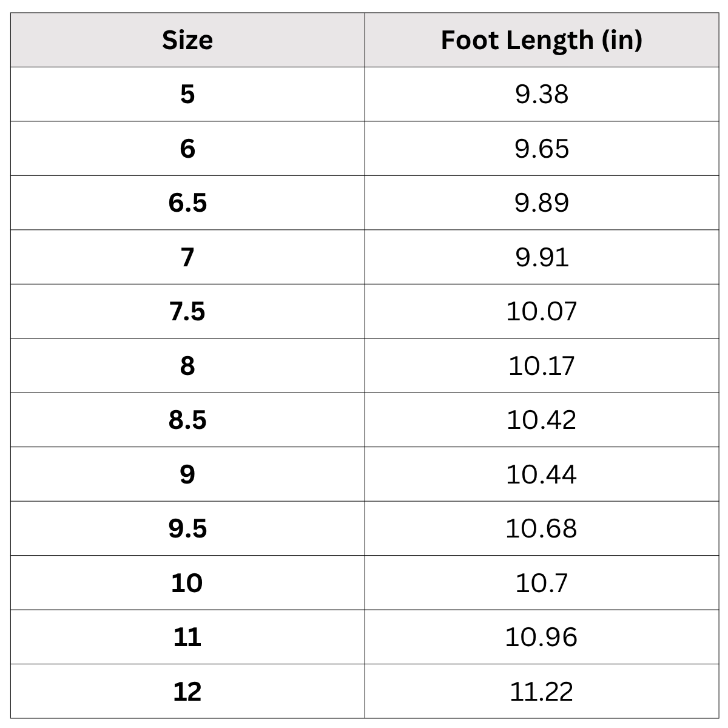
Task: Select the 9.65 value
Action: pos(541,149)
